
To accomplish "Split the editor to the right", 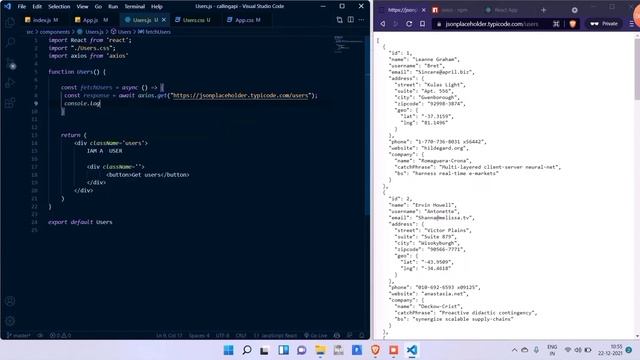I will 351,20.
